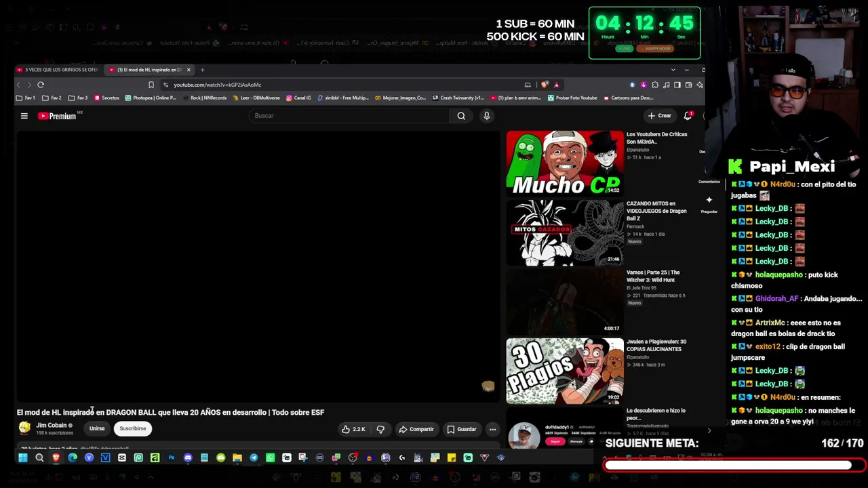The width and height of the screenshot is (868, 488).
Task: Open new browser tab with plus
Action: point(202,70)
